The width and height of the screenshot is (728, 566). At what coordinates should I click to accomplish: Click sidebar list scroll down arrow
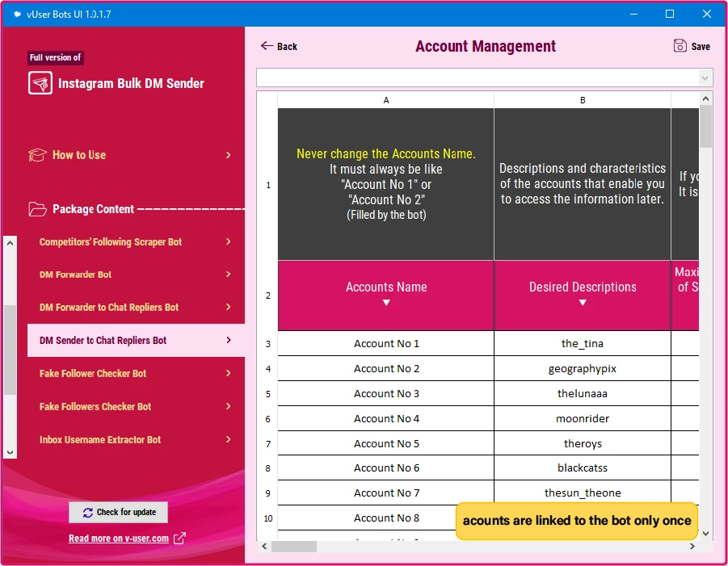pyautogui.click(x=10, y=452)
